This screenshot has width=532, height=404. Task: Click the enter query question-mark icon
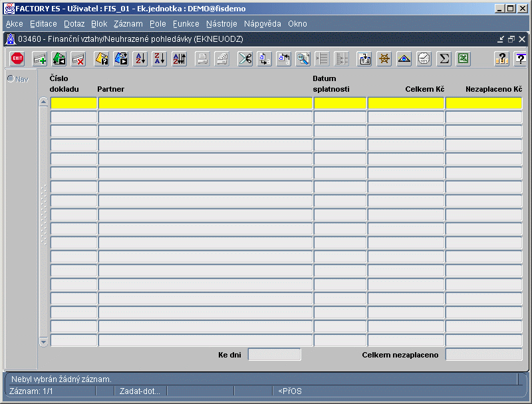102,58
